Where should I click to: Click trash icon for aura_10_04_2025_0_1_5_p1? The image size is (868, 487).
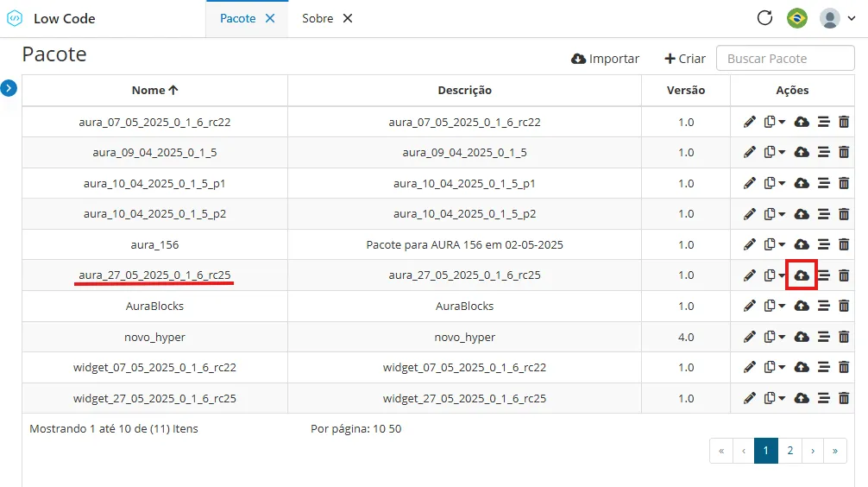[x=844, y=183]
